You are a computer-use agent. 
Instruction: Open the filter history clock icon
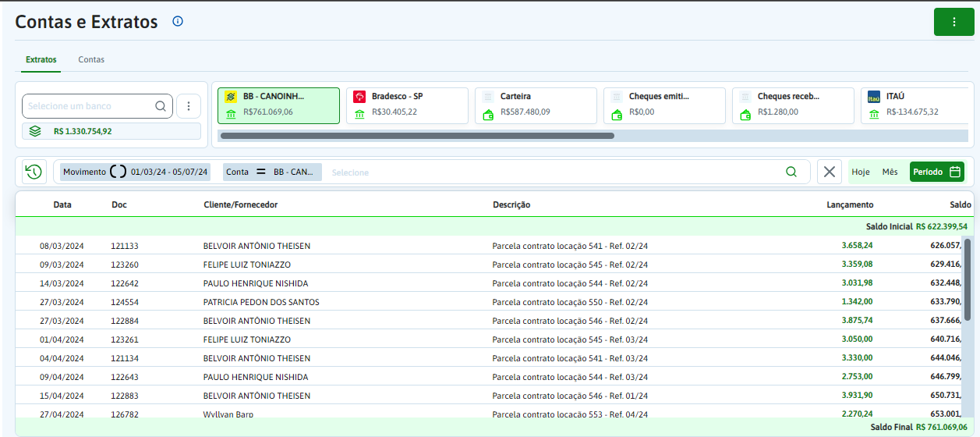(x=34, y=172)
